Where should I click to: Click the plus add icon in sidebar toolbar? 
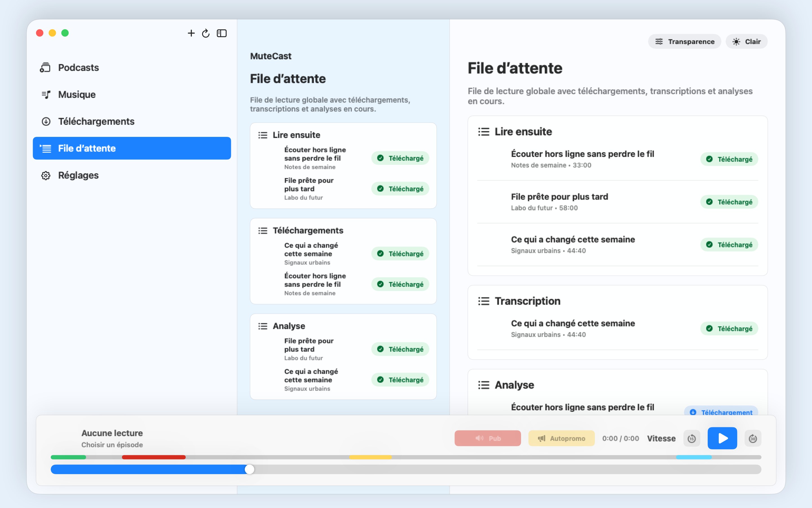(191, 33)
